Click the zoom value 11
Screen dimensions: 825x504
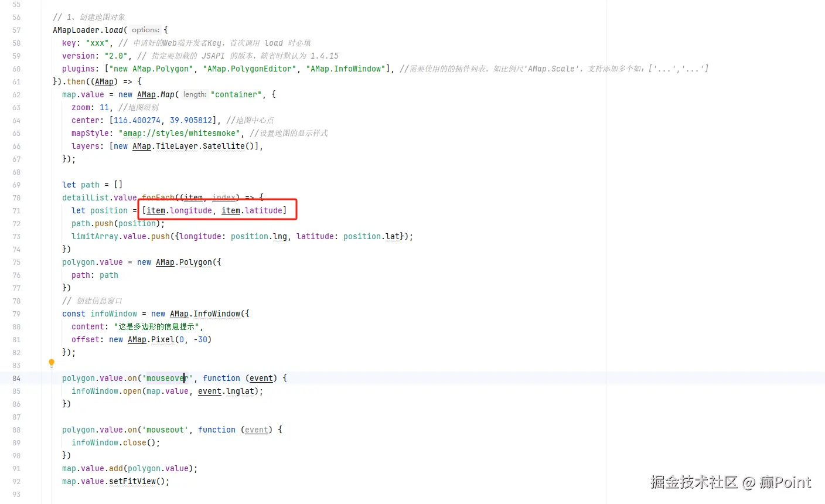[x=104, y=107]
